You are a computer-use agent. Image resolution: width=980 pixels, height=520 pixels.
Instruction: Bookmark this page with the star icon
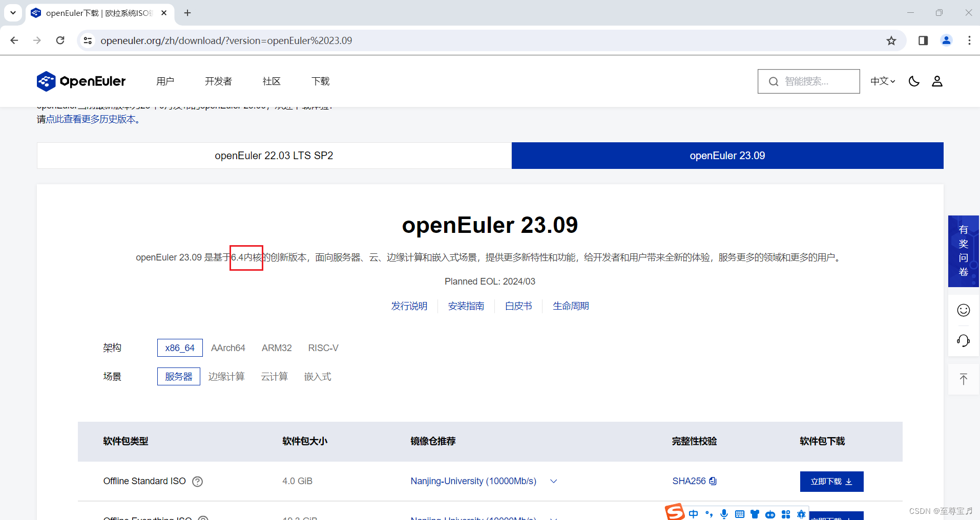[x=891, y=40]
